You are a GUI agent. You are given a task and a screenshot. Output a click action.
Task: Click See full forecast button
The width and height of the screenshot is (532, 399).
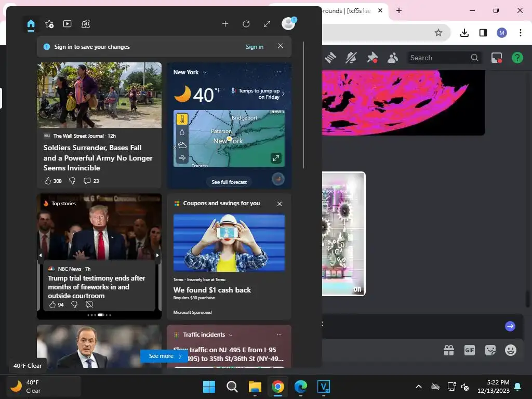(x=229, y=182)
